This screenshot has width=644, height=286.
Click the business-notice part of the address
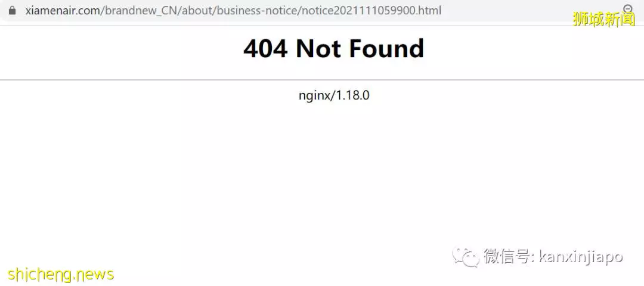click(256, 11)
